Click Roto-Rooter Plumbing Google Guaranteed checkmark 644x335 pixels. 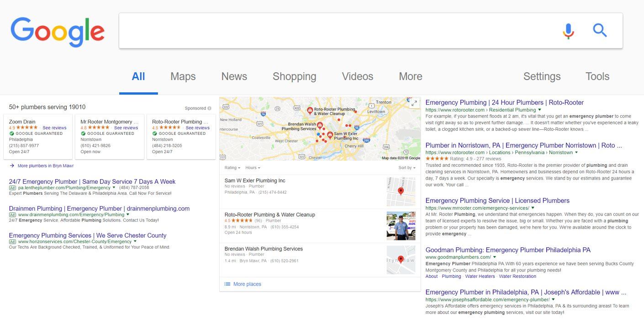click(155, 133)
